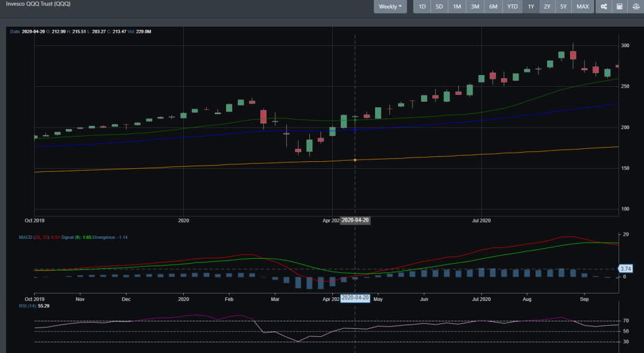Click the Vol 229.0M readout
This screenshot has width=644, height=353.
pyautogui.click(x=139, y=32)
